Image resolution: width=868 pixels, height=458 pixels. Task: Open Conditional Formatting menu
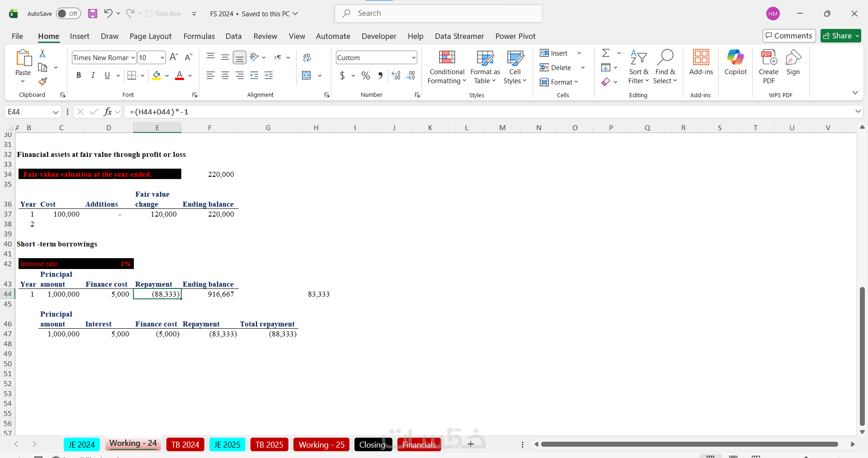(447, 67)
